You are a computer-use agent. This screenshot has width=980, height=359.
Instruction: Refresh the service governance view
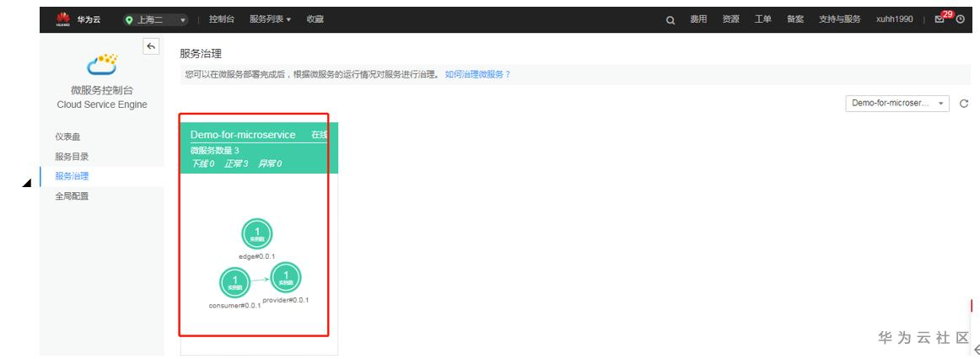click(x=964, y=104)
